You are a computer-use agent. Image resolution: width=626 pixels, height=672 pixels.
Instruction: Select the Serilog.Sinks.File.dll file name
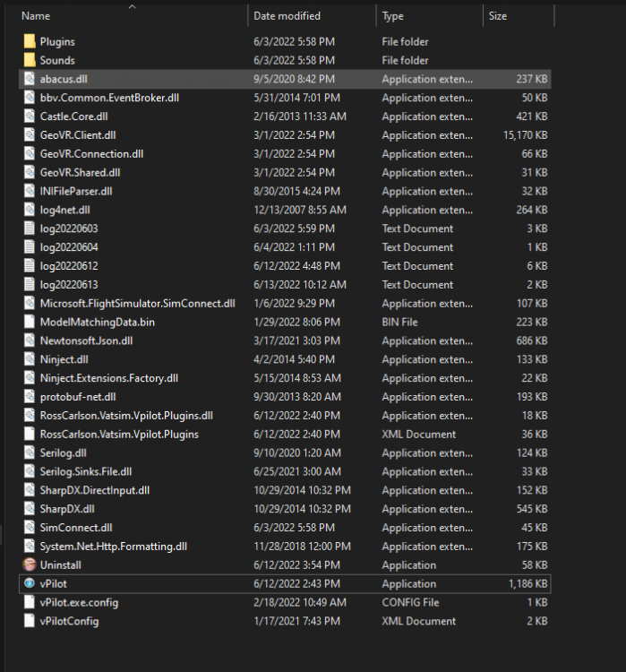click(86, 471)
